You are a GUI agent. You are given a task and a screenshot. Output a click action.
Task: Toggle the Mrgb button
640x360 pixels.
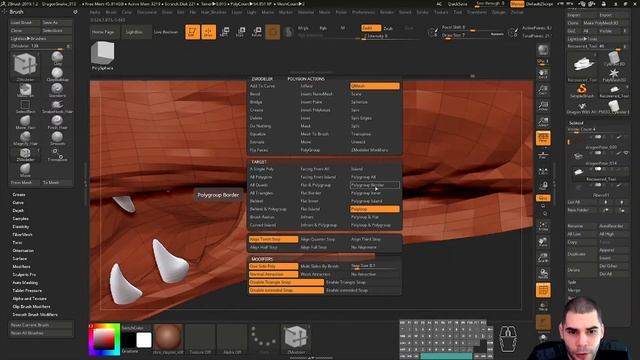[x=303, y=28]
